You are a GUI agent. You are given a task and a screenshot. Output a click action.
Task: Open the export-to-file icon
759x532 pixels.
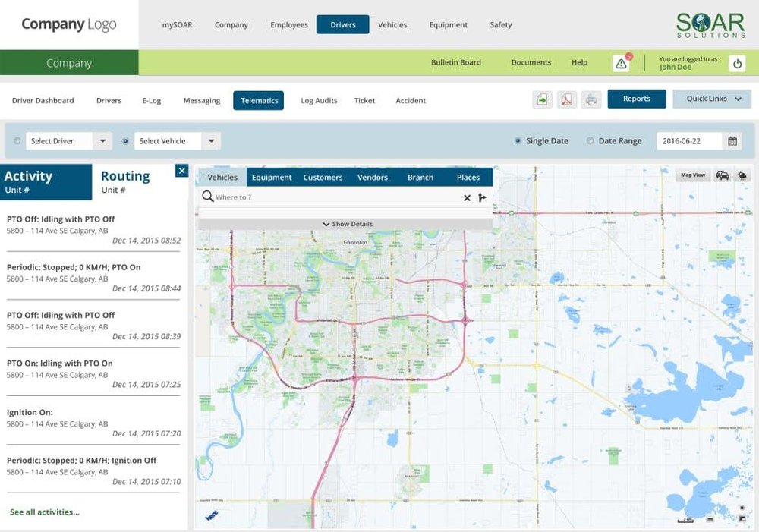542,99
